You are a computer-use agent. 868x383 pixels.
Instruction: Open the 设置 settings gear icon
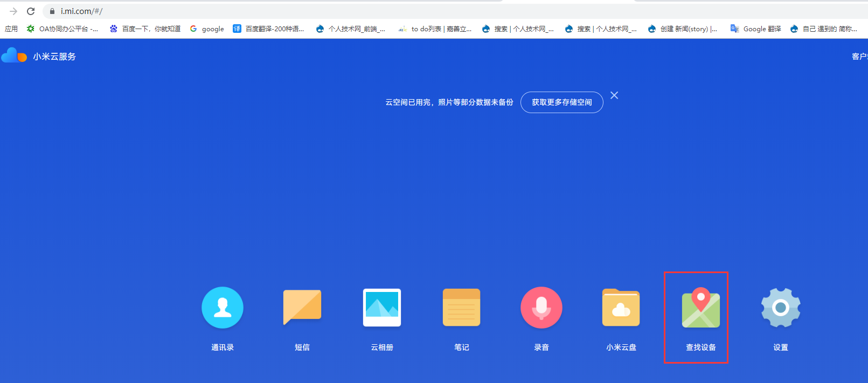pos(781,308)
